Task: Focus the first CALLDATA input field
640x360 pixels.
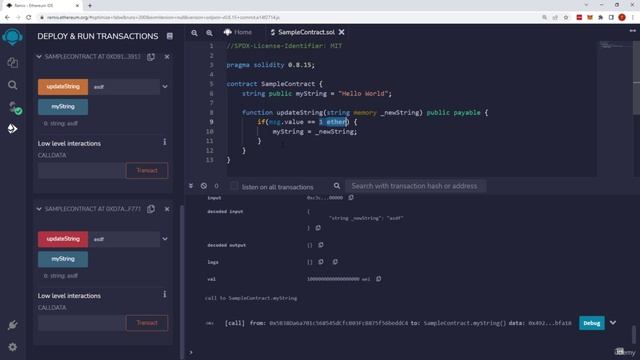Action: [x=81, y=170]
